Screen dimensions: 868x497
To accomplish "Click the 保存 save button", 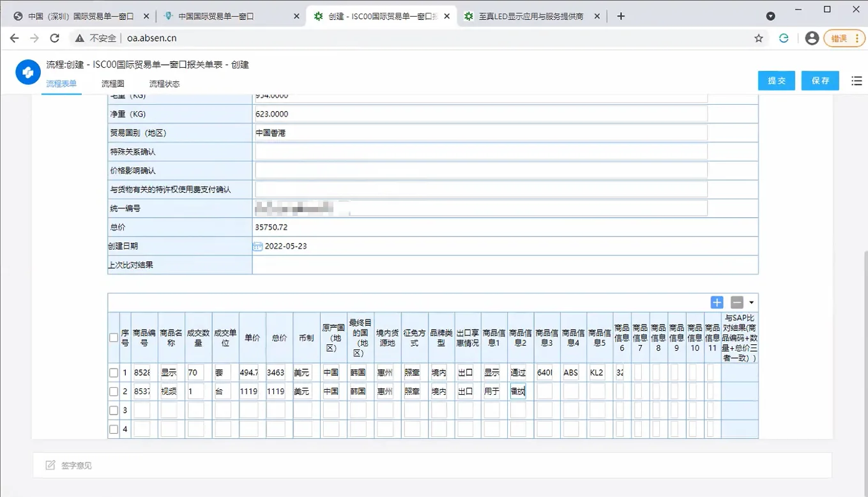I will pos(820,80).
